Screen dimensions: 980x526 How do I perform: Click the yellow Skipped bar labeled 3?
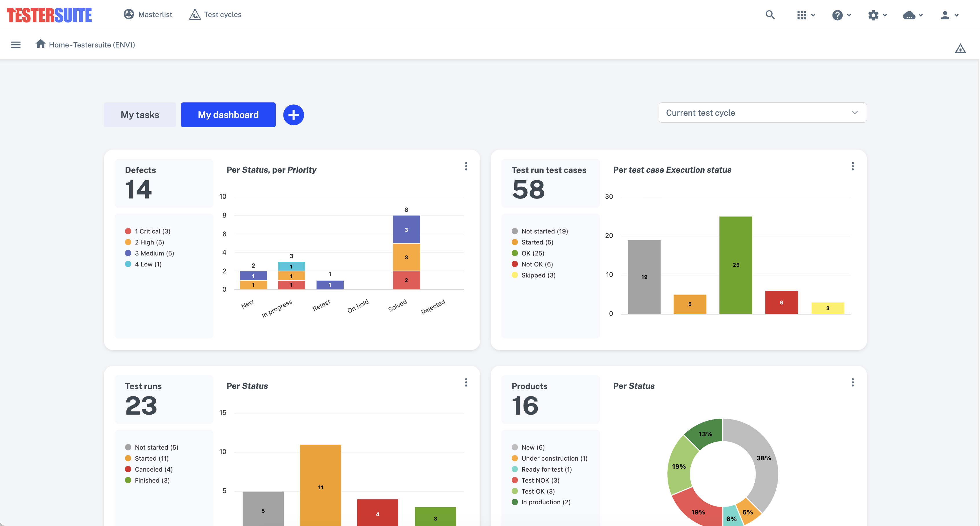828,308
